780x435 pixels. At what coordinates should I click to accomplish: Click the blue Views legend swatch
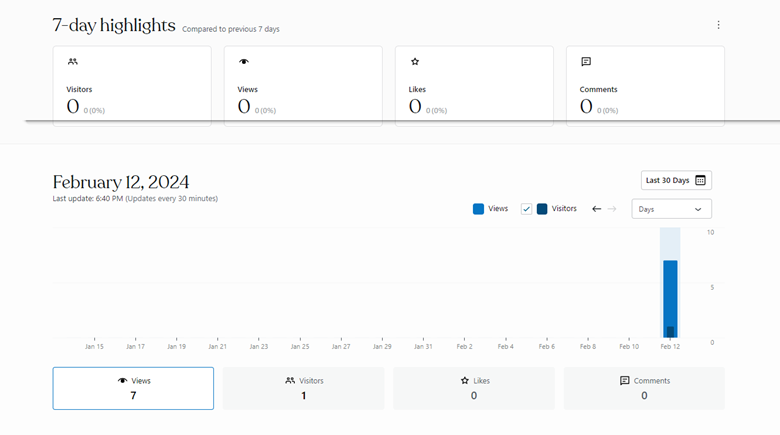pyautogui.click(x=478, y=209)
